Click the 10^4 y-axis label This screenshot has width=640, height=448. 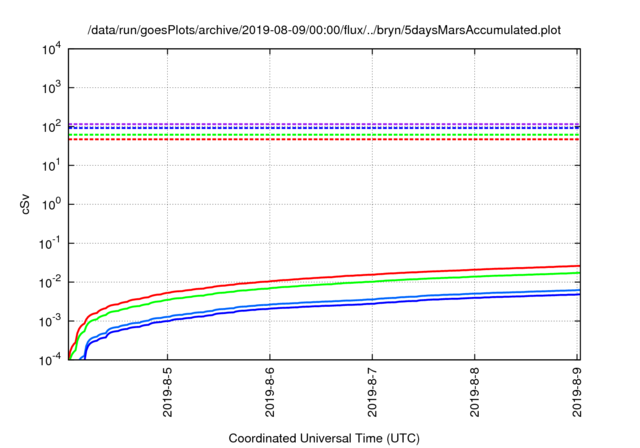click(x=51, y=50)
